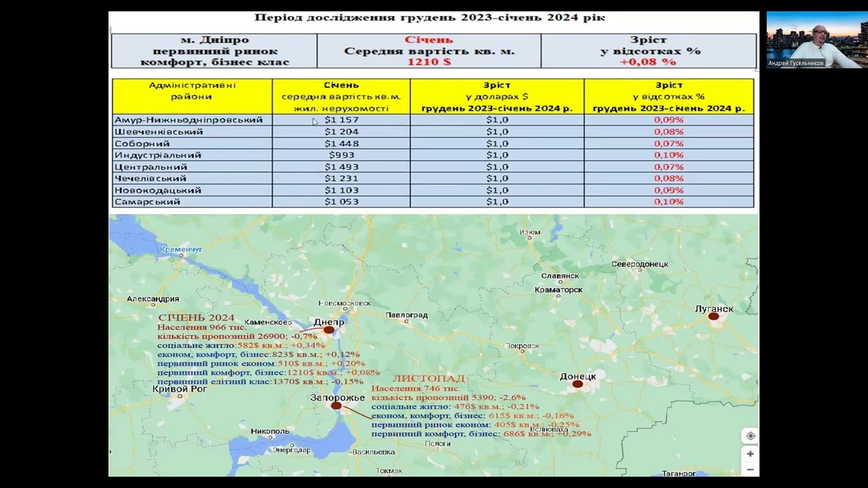The image size is (868, 488).
Task: Click the red marker at Донецк
Action: point(577,384)
